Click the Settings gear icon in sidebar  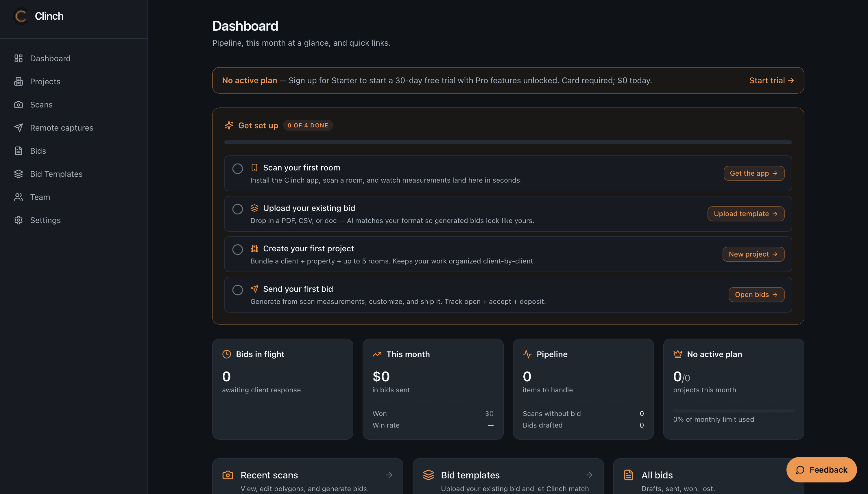18,220
